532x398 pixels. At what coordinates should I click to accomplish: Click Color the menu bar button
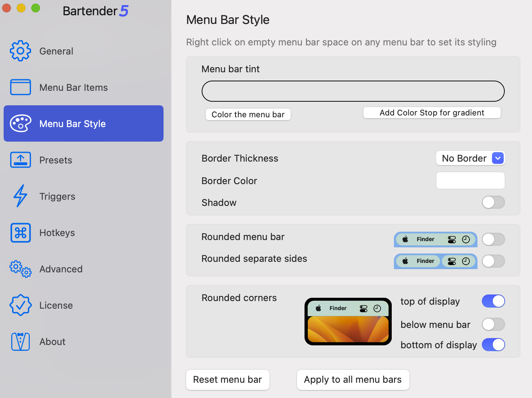[248, 114]
